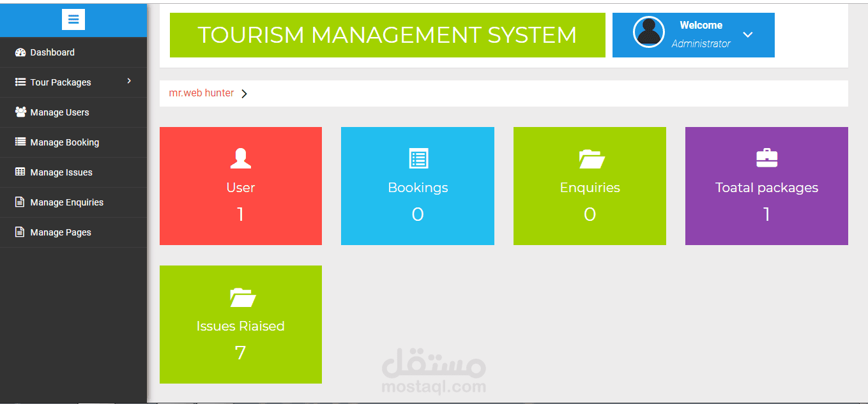Click the list icon in Bookings card

click(418, 158)
